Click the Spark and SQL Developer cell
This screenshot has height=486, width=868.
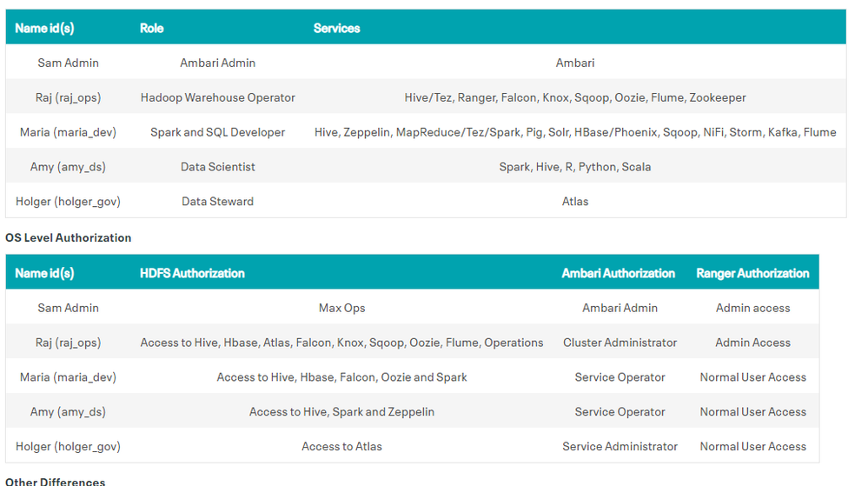point(218,132)
